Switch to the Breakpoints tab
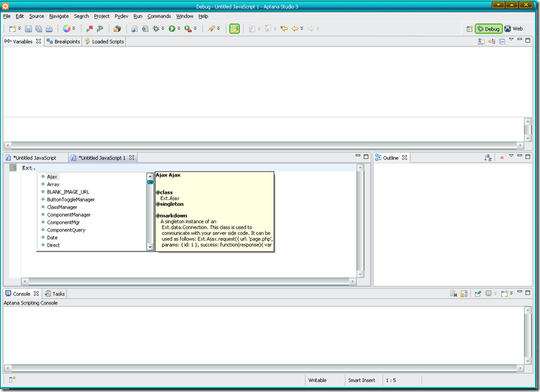 63,42
